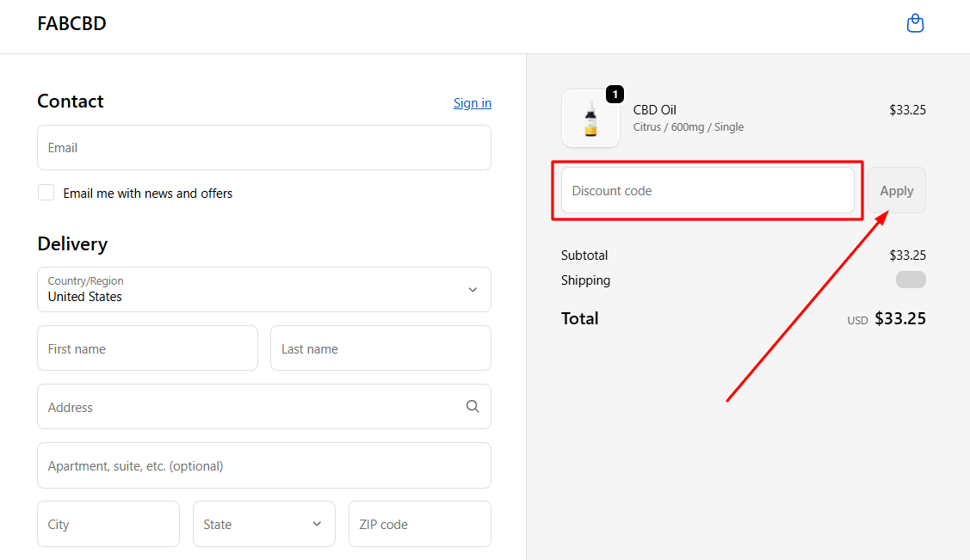Focus the Apartment, suite field

pos(264,465)
